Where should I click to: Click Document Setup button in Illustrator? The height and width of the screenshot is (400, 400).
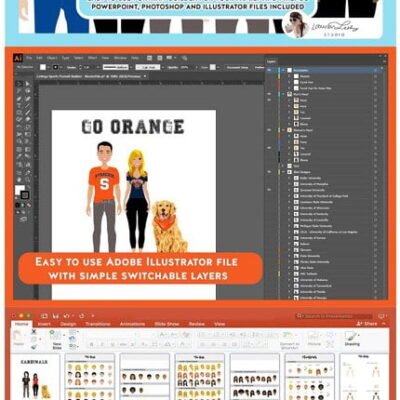point(238,67)
